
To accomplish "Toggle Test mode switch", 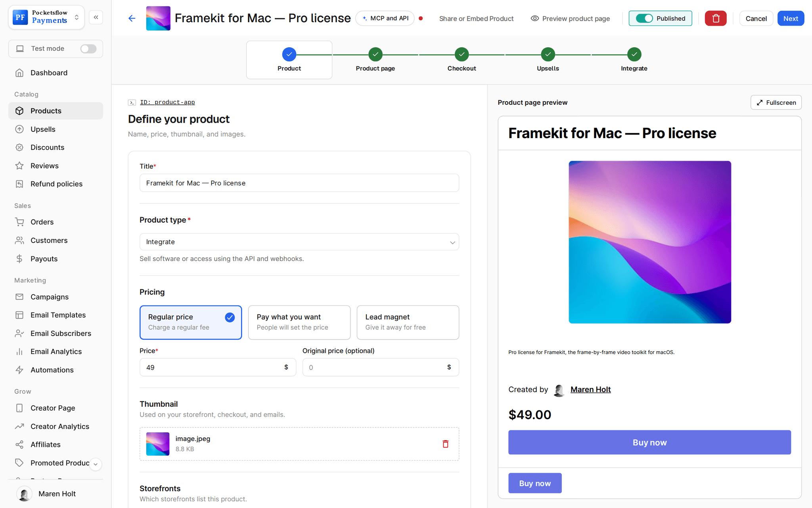I will point(88,48).
